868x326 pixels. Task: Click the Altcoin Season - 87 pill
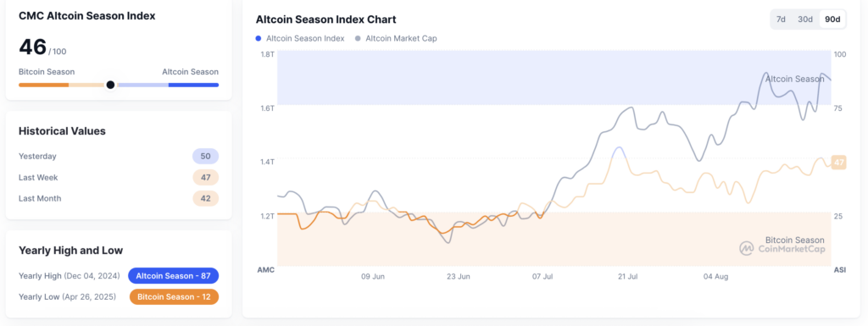coord(173,276)
